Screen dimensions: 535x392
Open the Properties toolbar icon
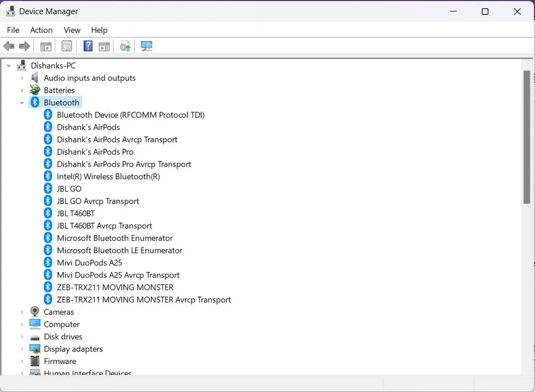(x=67, y=46)
